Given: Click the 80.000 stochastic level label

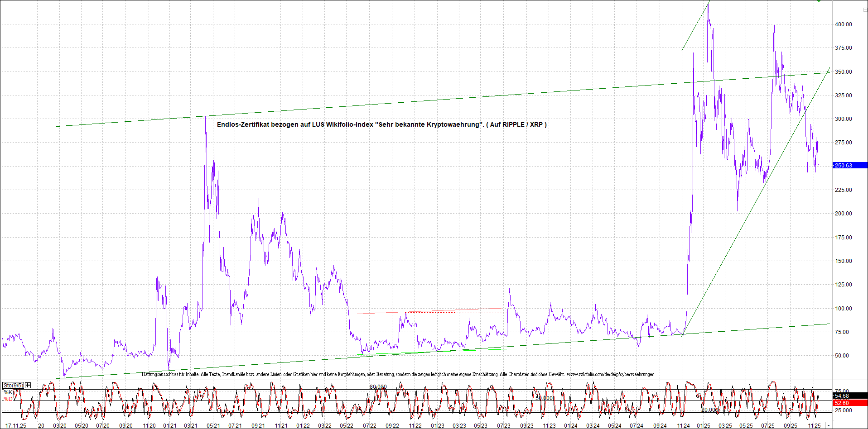Looking at the screenshot, I should 378,387.
